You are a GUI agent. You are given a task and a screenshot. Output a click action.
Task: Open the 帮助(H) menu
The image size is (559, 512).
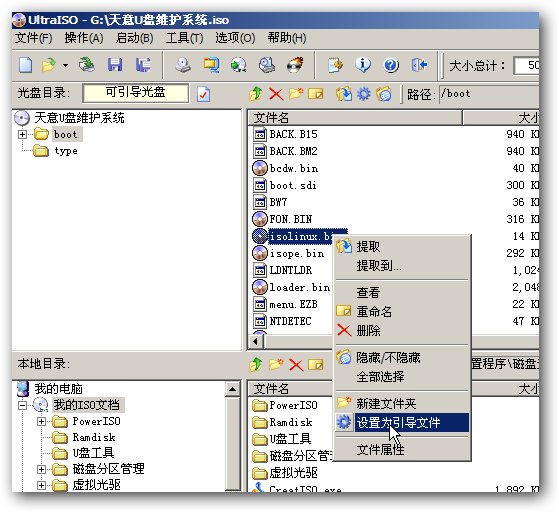287,38
